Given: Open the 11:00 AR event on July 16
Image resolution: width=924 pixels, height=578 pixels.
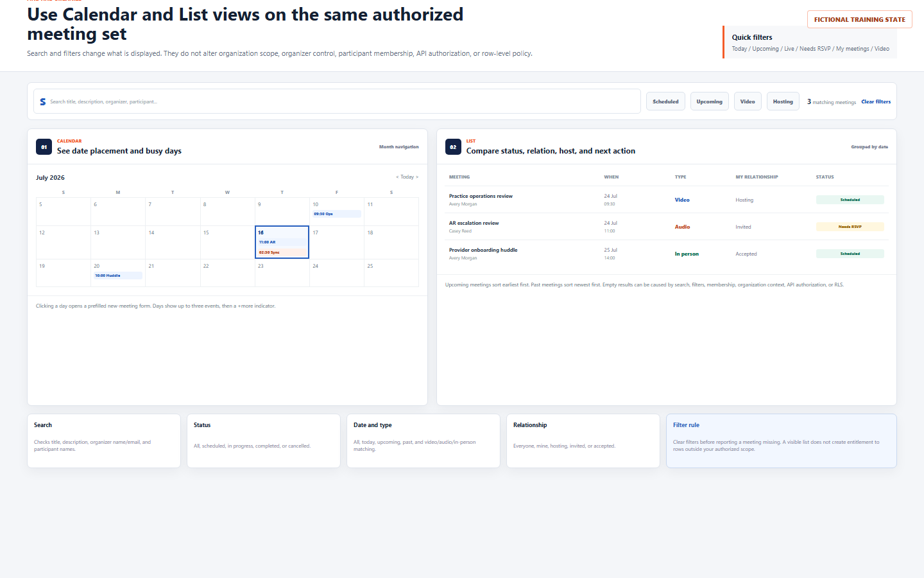Looking at the screenshot, I should pos(282,242).
